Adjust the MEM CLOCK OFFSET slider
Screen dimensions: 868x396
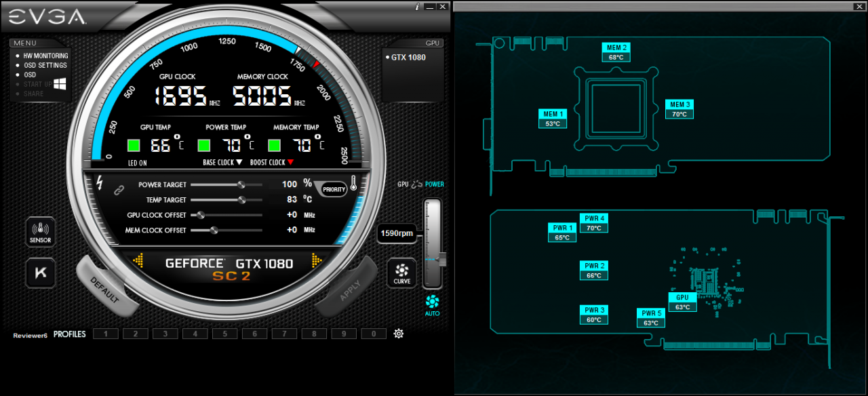coord(226,231)
